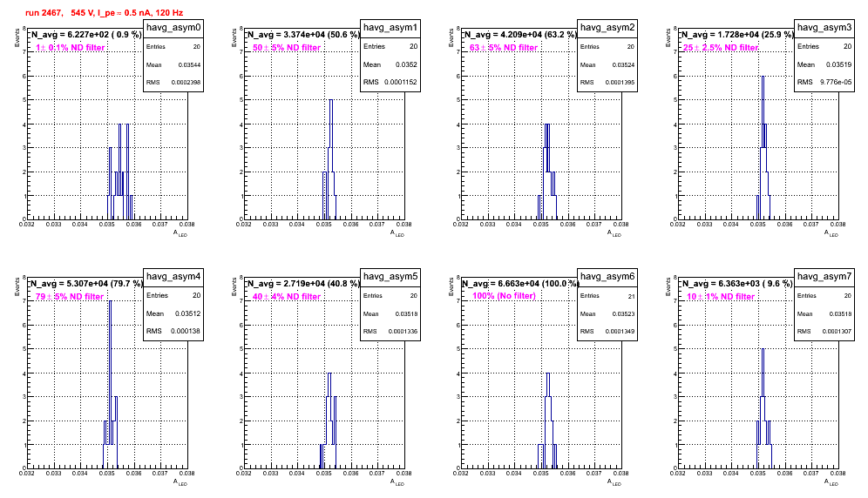Click the RMS value in havg_asym6 box
Image resolution: width=868 pixels, height=498 pixels.
coord(620,332)
